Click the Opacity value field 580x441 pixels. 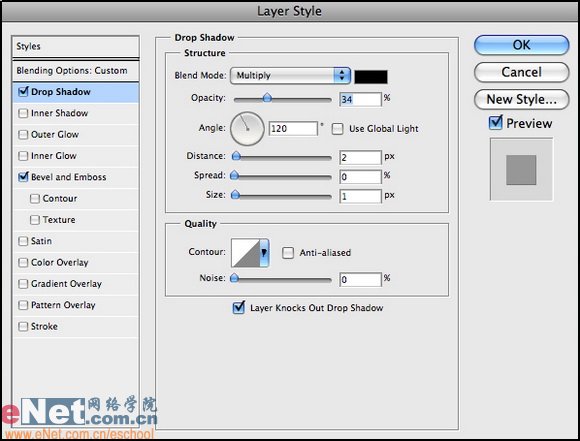click(360, 99)
